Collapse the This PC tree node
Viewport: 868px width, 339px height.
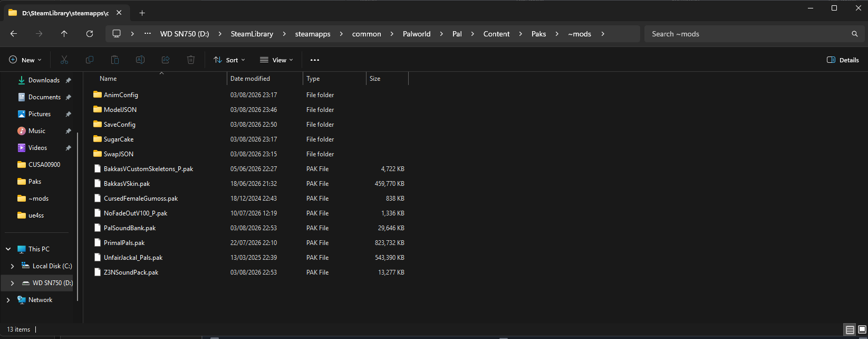point(8,249)
